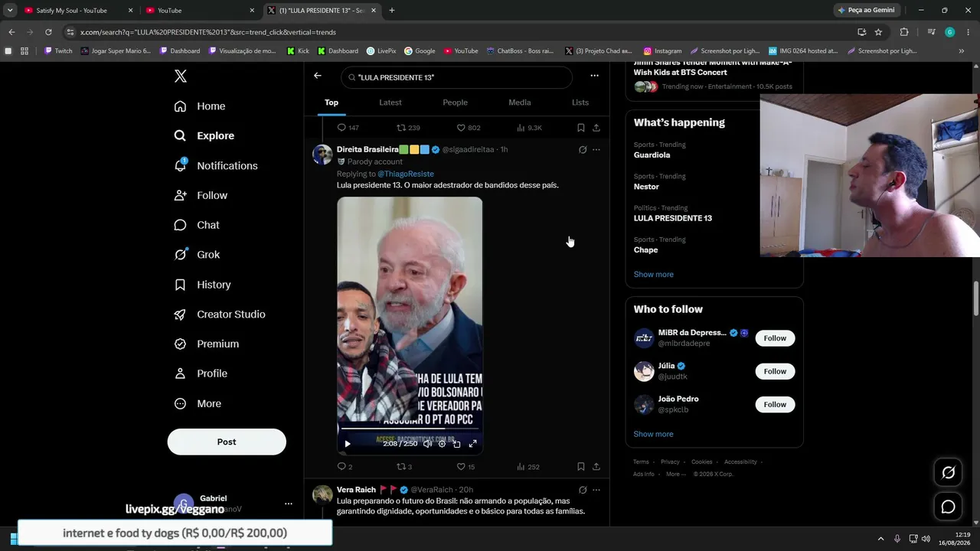Follow Júlia @juudtk
This screenshot has width=980, height=551.
(775, 371)
